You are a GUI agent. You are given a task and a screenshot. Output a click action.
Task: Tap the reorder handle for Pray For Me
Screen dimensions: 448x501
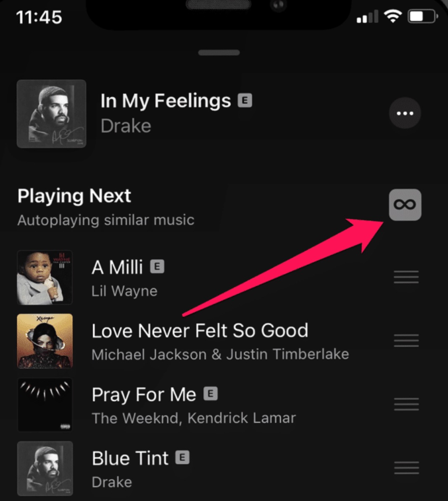coord(406,404)
